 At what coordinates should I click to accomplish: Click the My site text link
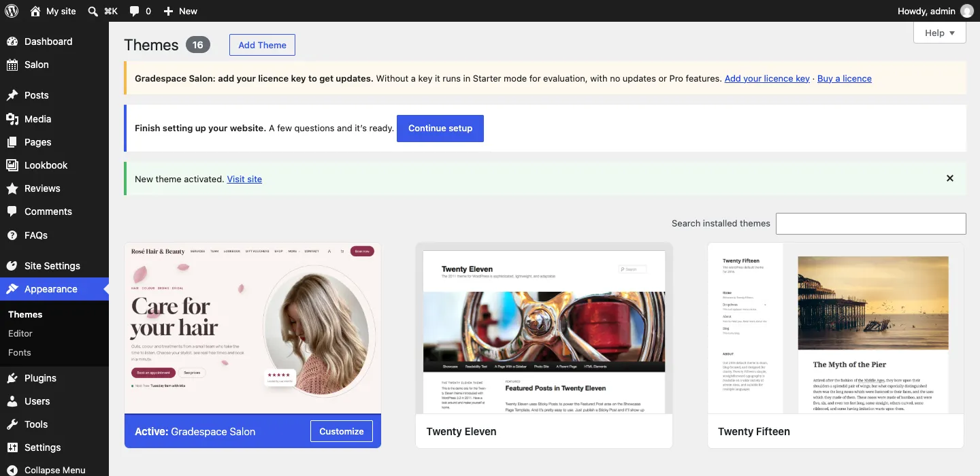(x=61, y=11)
